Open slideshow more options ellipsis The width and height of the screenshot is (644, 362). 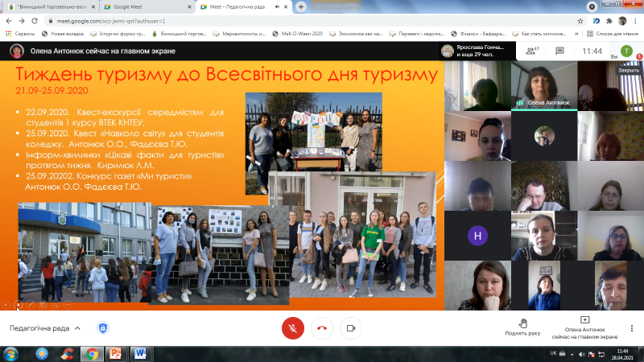click(x=68, y=305)
